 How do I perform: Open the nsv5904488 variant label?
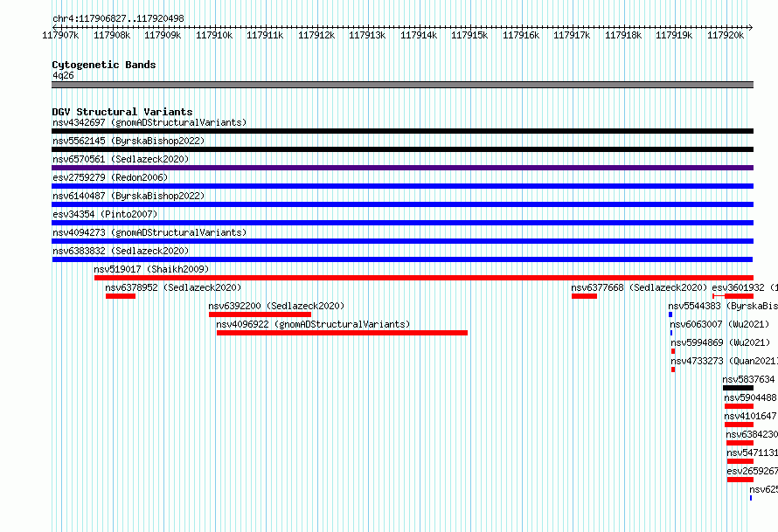click(x=750, y=397)
